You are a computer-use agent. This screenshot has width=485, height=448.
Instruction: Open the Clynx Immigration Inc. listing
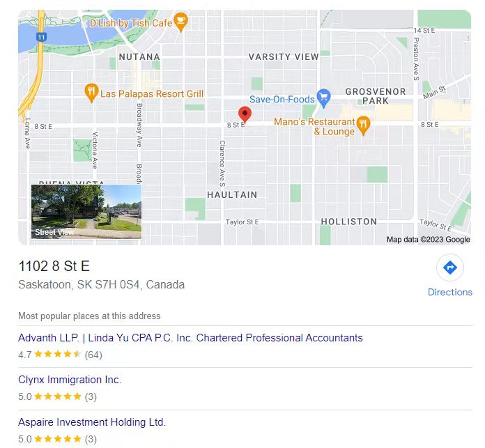70,379
